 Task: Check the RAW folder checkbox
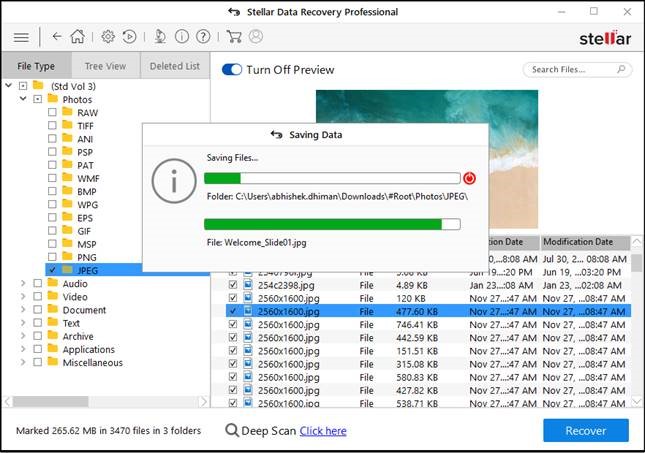[52, 112]
